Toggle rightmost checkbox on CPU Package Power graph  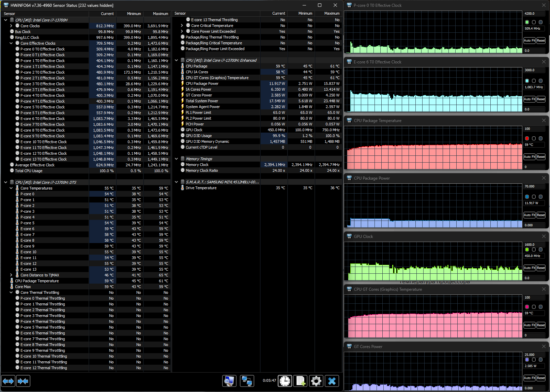[x=540, y=197]
